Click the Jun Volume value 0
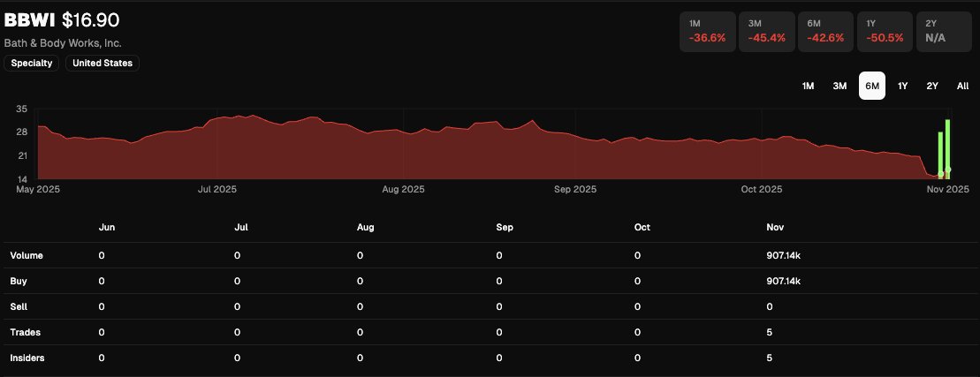The height and width of the screenshot is (377, 980). click(102, 255)
